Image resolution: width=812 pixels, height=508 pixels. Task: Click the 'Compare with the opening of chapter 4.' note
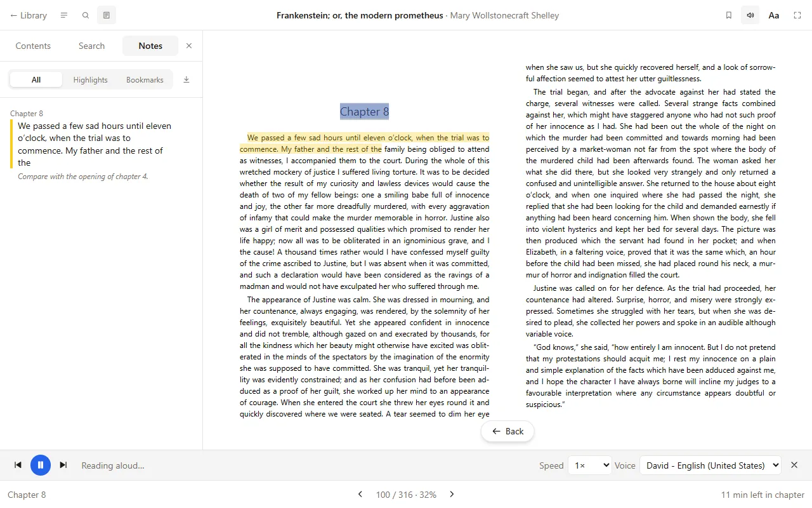83,177
